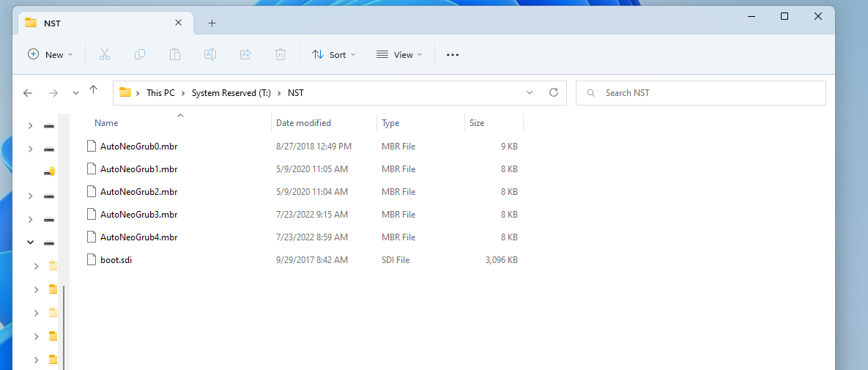Open address bar history dropdown chevron
Viewport: 868px width, 370px height.
pos(530,92)
